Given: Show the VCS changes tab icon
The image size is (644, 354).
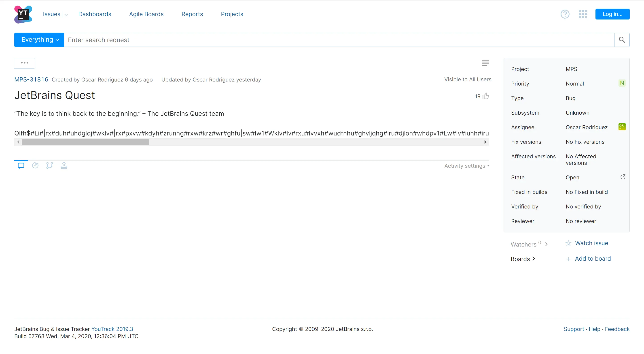Looking at the screenshot, I should pyautogui.click(x=49, y=165).
